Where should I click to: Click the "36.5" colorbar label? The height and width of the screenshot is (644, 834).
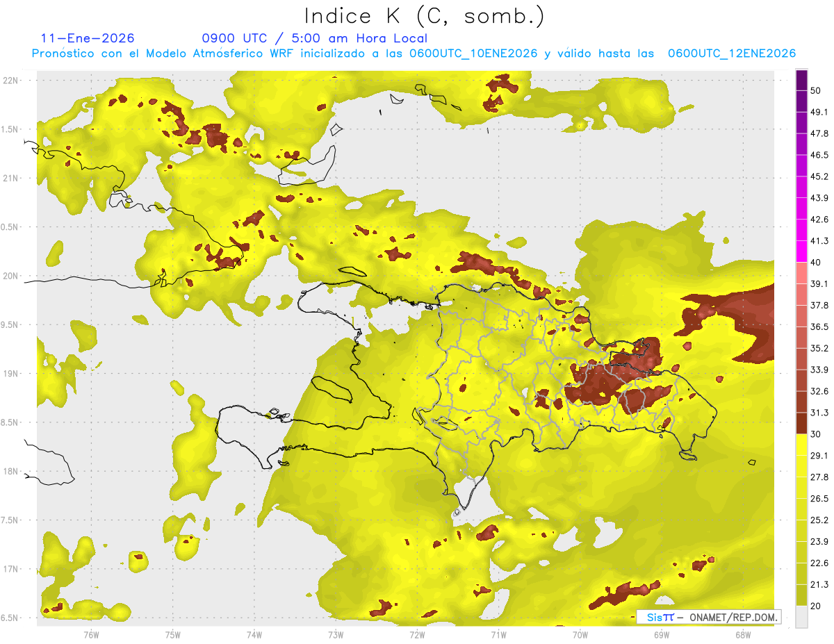819,327
